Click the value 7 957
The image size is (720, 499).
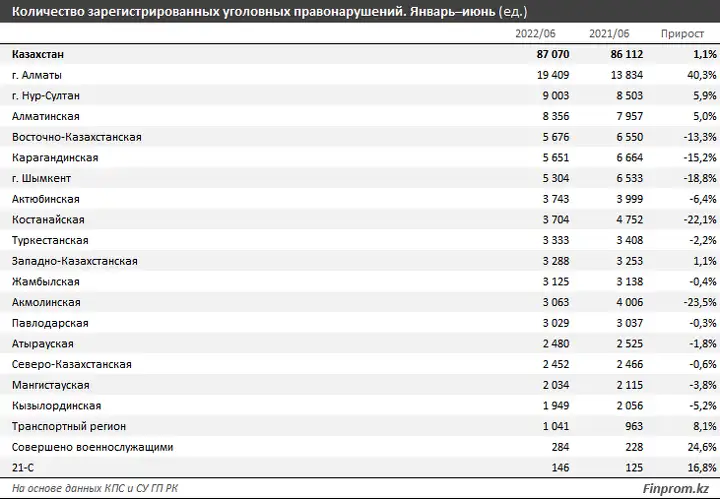pos(630,116)
